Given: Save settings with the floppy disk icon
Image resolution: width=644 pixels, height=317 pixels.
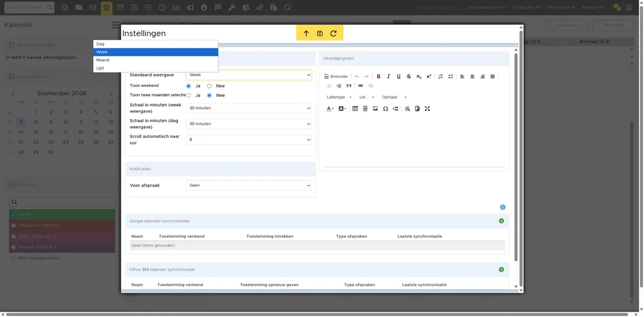Looking at the screenshot, I should tap(320, 33).
